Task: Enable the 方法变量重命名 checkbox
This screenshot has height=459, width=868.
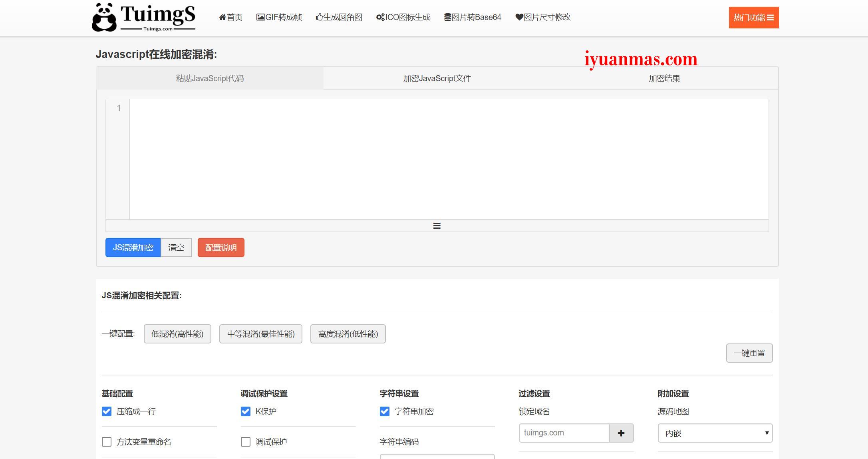Action: 107,442
